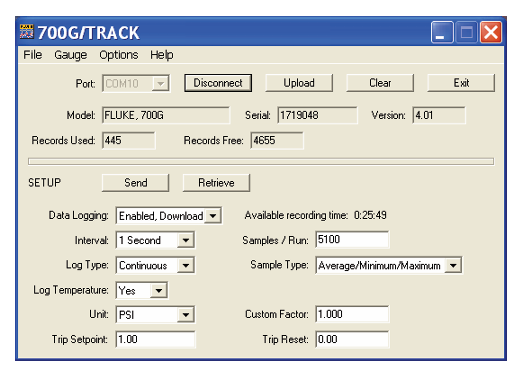520x374 pixels.
Task: Close the 700G/TRACK window
Action: pyautogui.click(x=491, y=32)
